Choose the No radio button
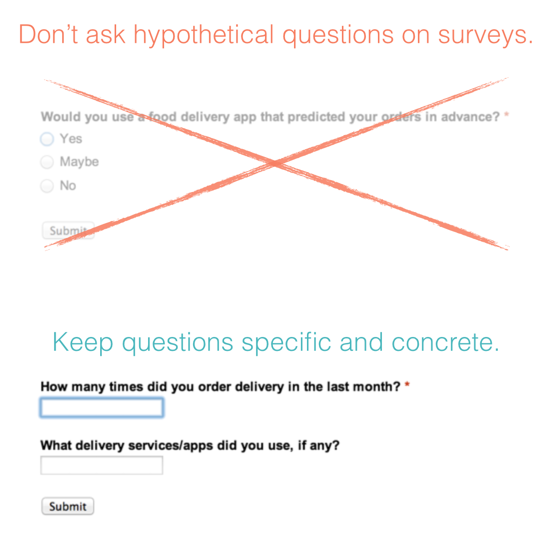The height and width of the screenshot is (537, 544). click(x=47, y=186)
